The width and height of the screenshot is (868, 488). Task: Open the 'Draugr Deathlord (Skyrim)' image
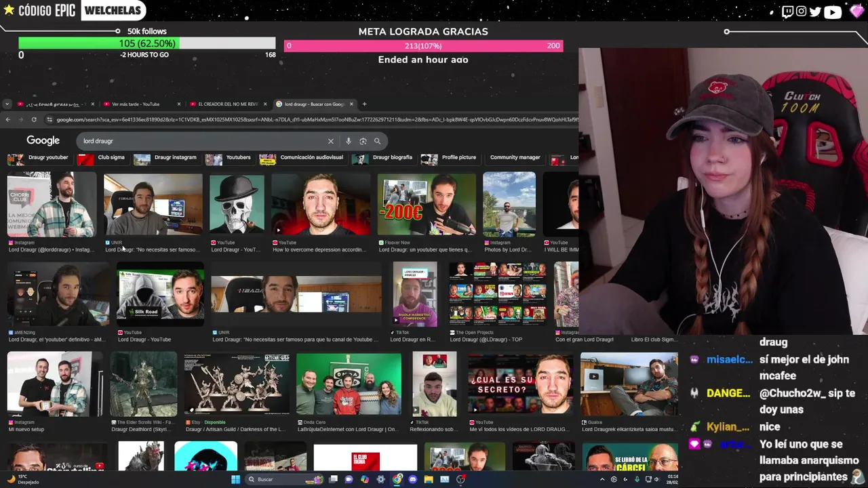(x=143, y=384)
